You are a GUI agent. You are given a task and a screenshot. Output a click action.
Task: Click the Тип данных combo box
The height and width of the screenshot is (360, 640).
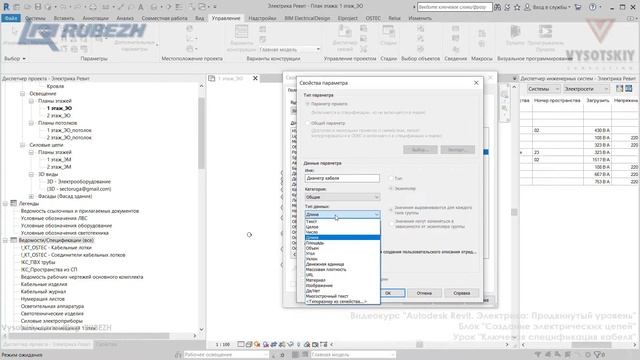click(342, 214)
